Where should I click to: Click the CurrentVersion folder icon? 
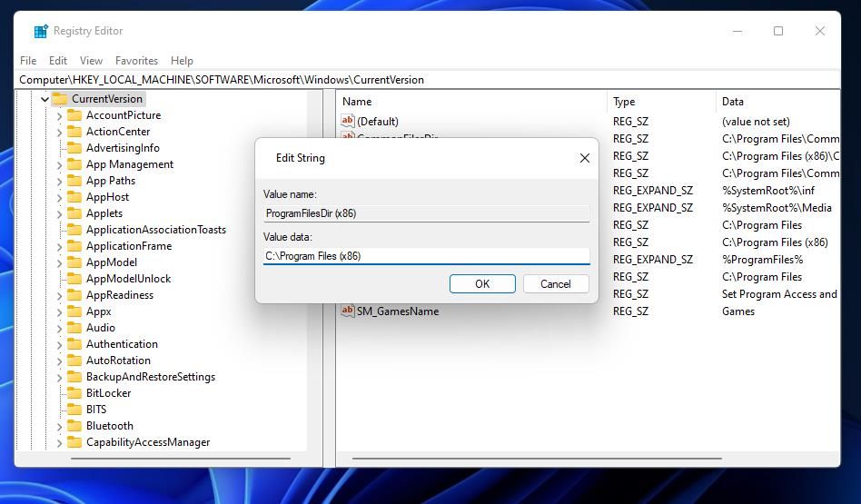pyautogui.click(x=60, y=99)
